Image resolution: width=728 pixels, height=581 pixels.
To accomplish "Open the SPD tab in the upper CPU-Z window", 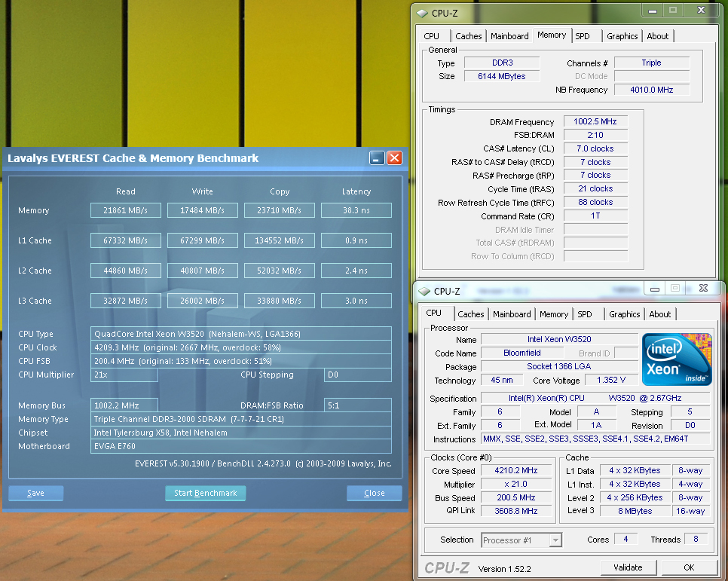I will point(583,36).
